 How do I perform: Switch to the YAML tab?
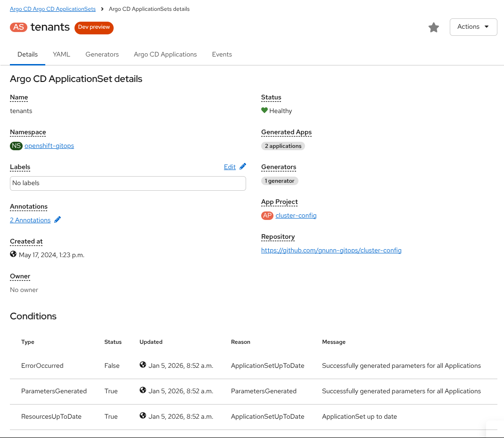click(61, 55)
